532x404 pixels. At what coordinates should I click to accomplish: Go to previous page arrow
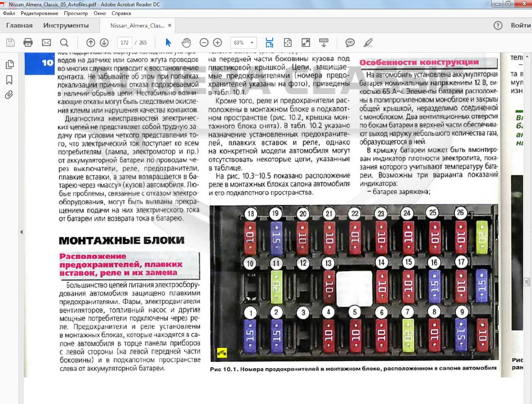91,43
